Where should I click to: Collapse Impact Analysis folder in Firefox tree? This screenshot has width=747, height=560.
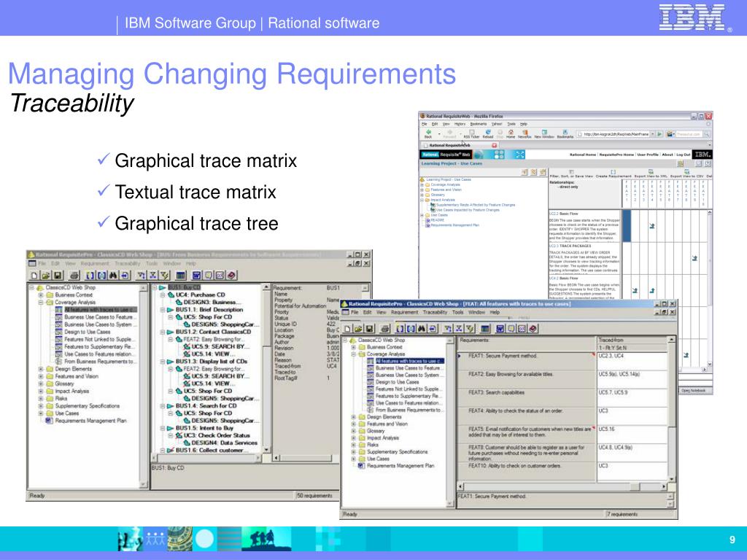pyautogui.click(x=422, y=200)
